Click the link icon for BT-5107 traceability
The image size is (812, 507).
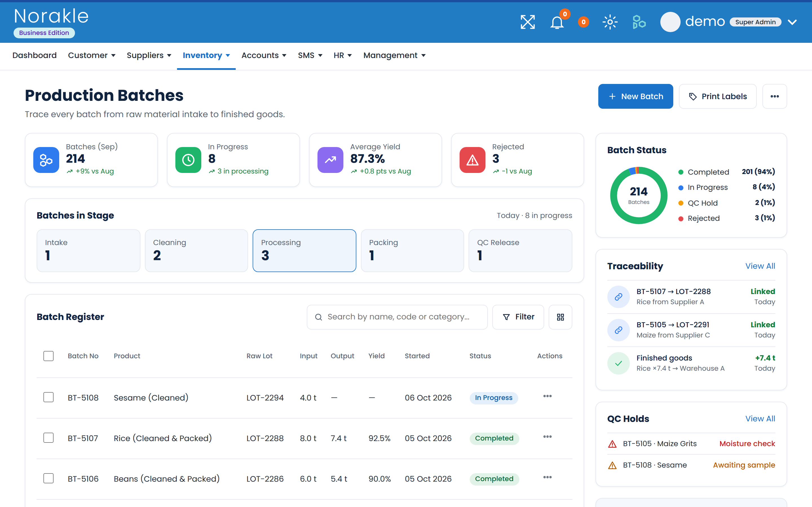tap(618, 296)
